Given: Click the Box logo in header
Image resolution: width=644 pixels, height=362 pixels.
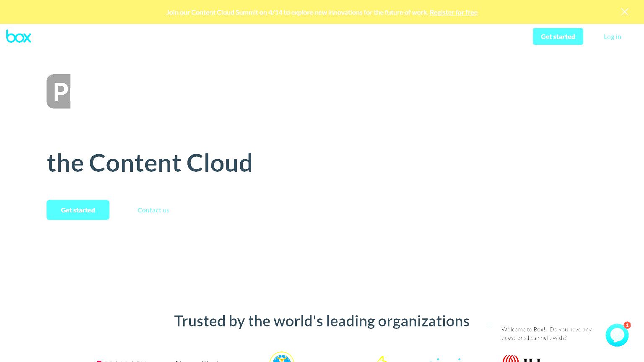Looking at the screenshot, I should click(x=18, y=36).
